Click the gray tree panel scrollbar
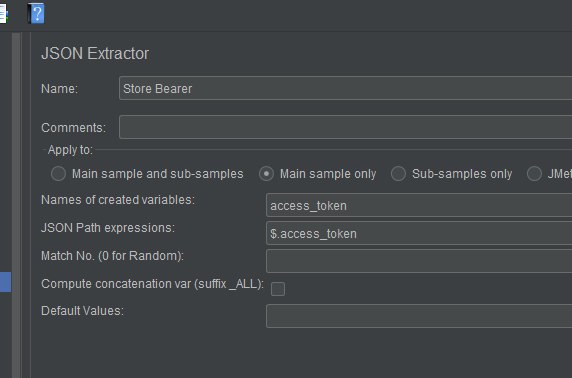The image size is (572, 378). click(x=16, y=205)
